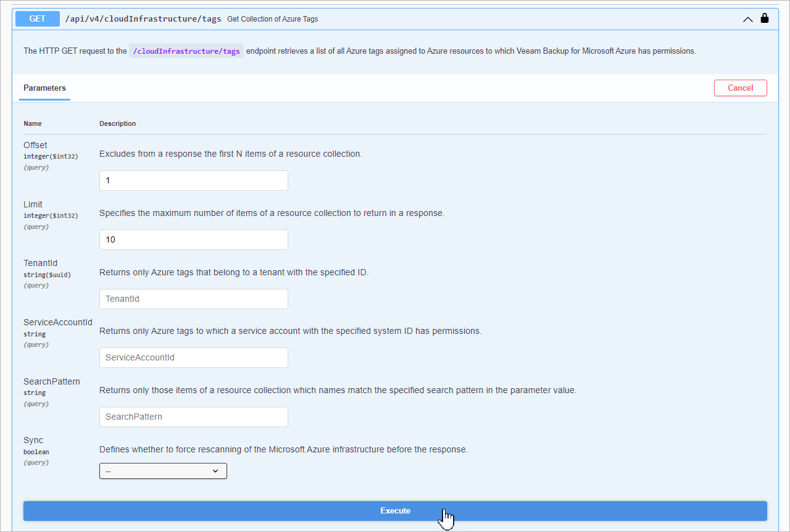Viewport: 790px width, 532px height.
Task: Click the ServiceAccountId input field
Action: (x=194, y=357)
